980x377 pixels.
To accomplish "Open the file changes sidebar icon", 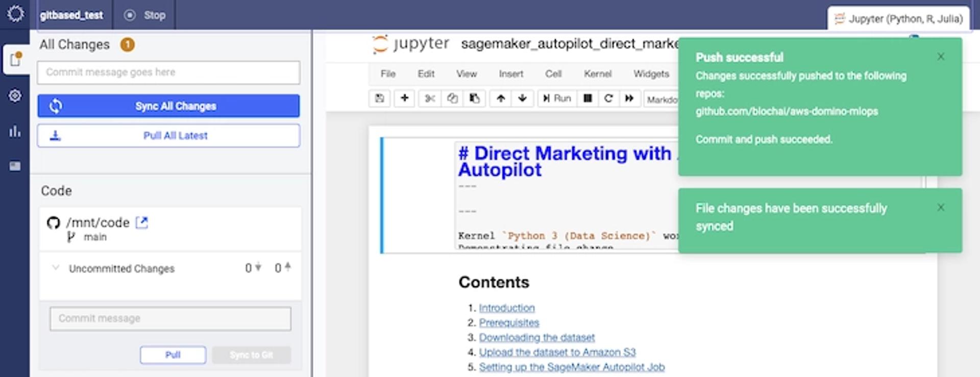I will point(15,60).
